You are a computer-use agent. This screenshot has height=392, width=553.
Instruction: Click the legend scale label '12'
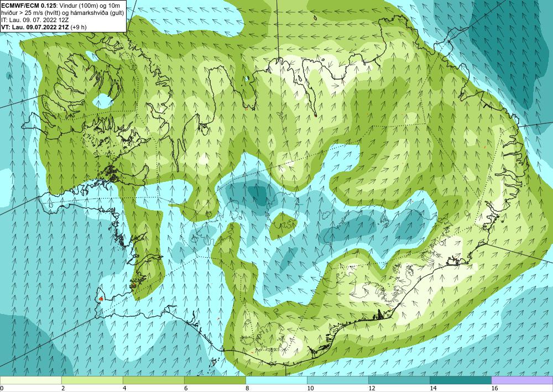pyautogui.click(x=372, y=388)
